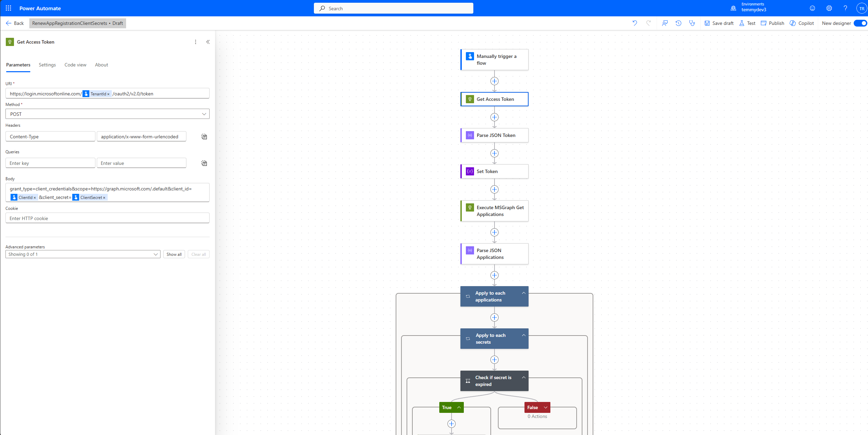868x435 pixels.
Task: Click the Body text field
Action: tap(107, 193)
